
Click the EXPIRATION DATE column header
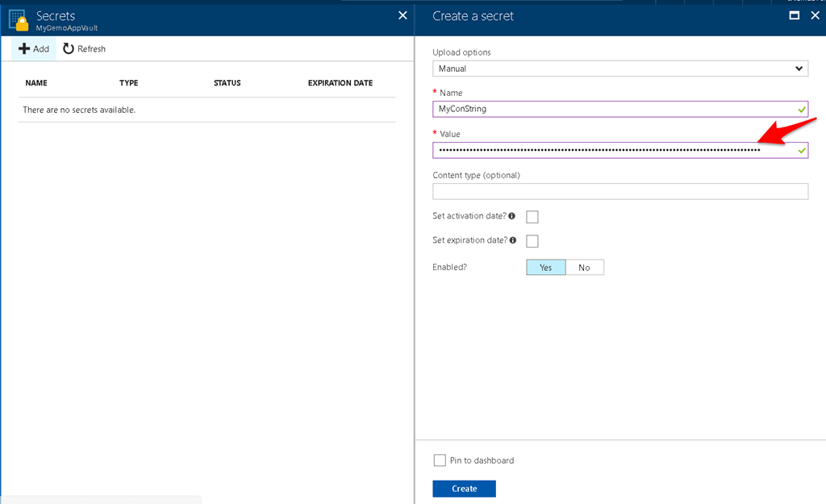pyautogui.click(x=340, y=83)
